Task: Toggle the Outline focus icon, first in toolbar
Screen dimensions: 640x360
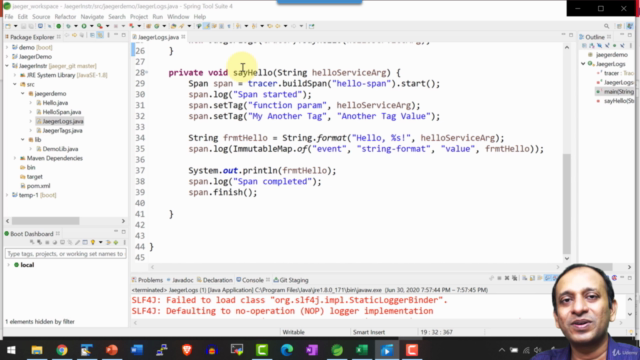Action: 584,46
